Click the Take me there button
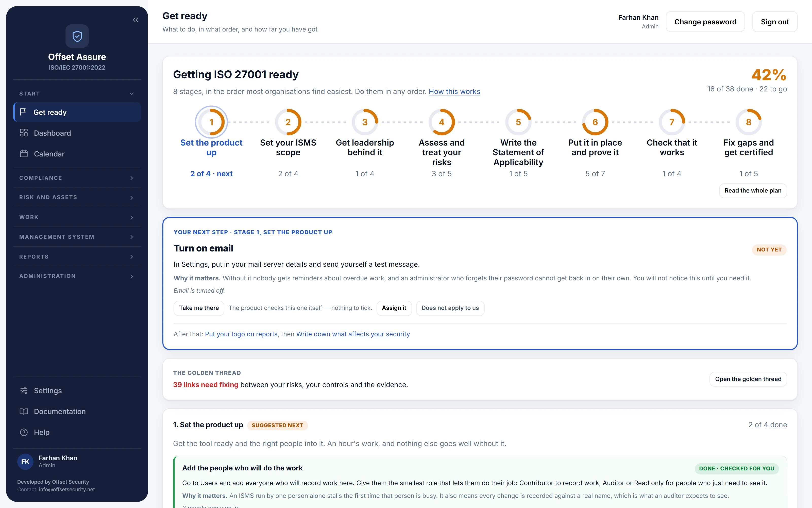The width and height of the screenshot is (812, 508). pos(199,308)
